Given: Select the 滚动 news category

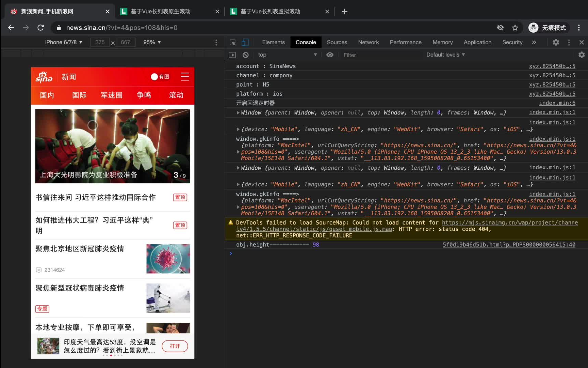Looking at the screenshot, I should (176, 95).
